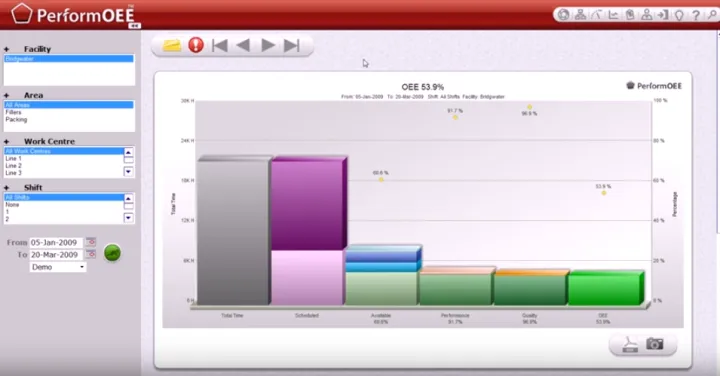Screen dimensions: 720x376
Task: Click the green refresh go button
Action: click(112, 253)
